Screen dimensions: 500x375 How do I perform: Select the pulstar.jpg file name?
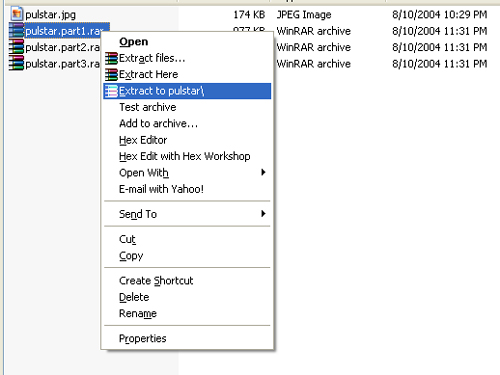[51, 15]
